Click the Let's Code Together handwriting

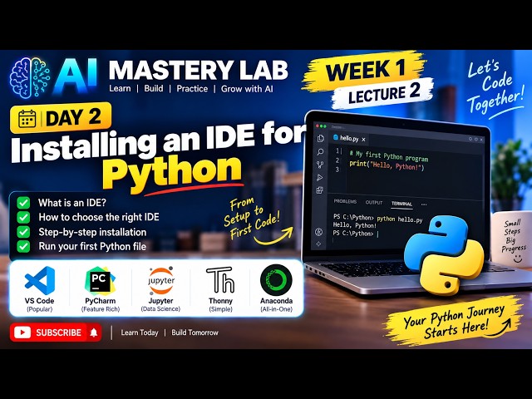click(495, 88)
